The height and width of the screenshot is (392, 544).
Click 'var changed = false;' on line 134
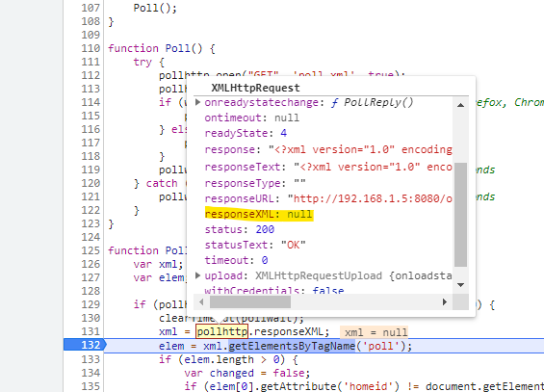tap(247, 373)
